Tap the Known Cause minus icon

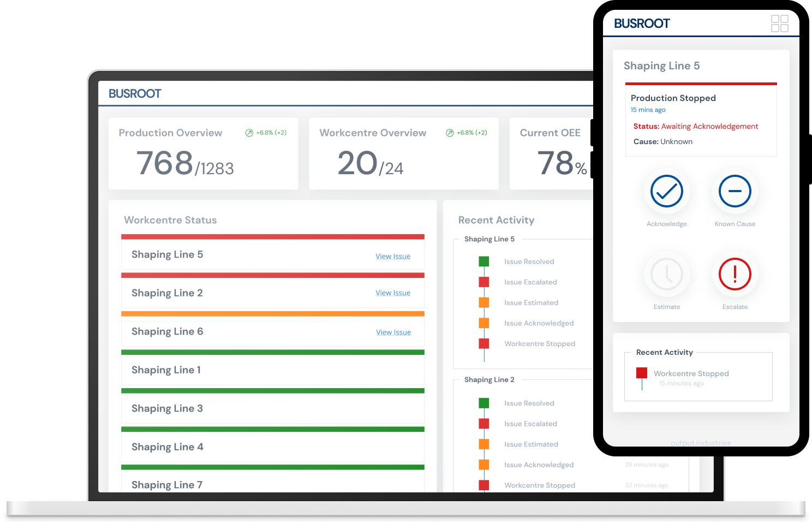(x=735, y=191)
